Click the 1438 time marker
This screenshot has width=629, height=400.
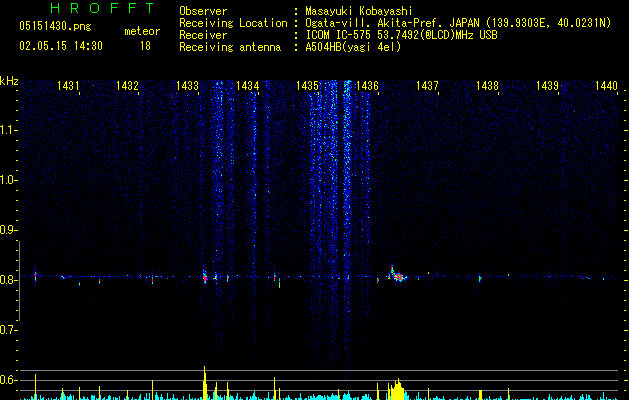click(x=487, y=86)
